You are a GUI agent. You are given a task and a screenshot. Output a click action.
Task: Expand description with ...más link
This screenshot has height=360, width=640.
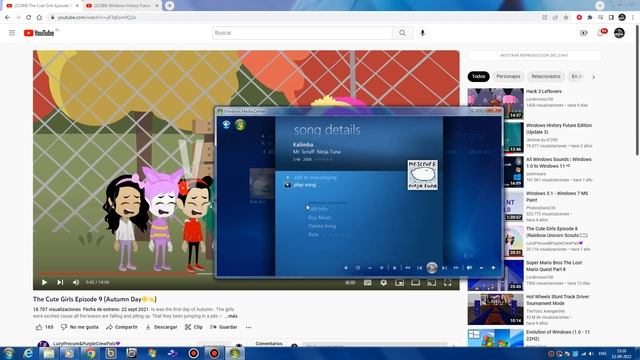pyautogui.click(x=231, y=316)
